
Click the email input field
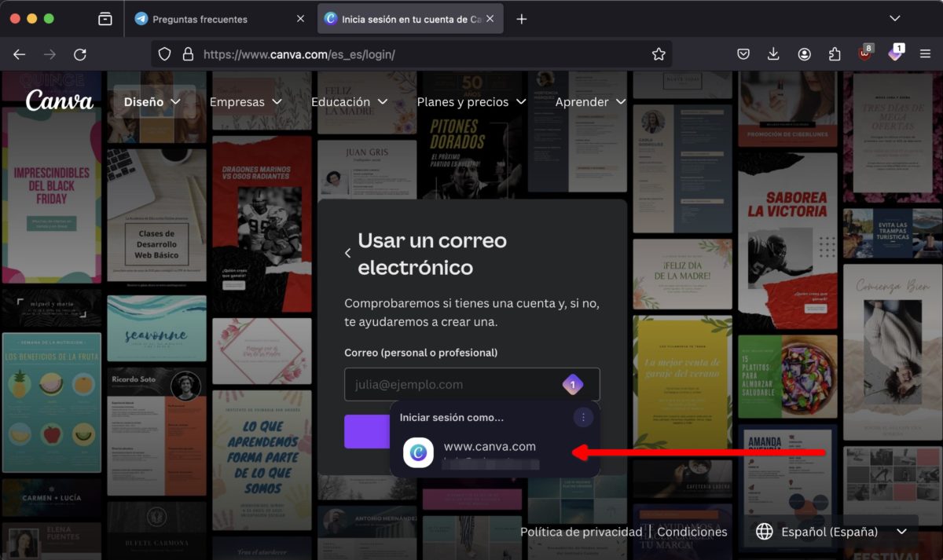[472, 384]
